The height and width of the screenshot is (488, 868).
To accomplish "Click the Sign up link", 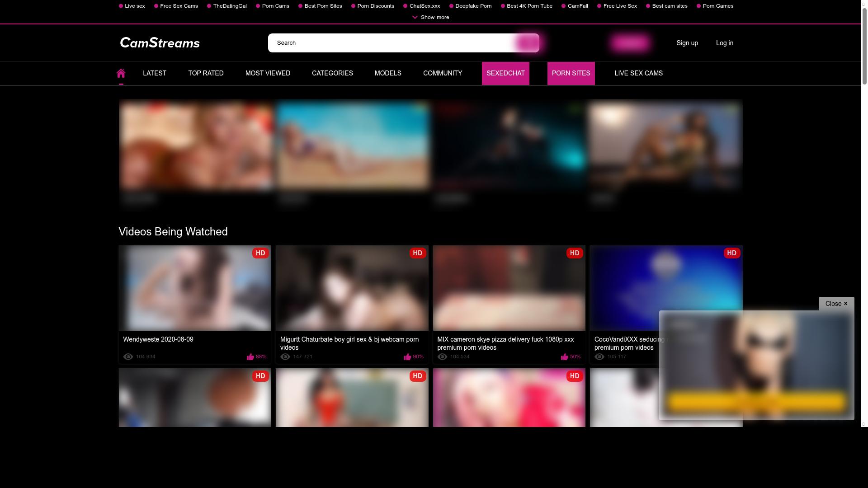I will coord(687,43).
